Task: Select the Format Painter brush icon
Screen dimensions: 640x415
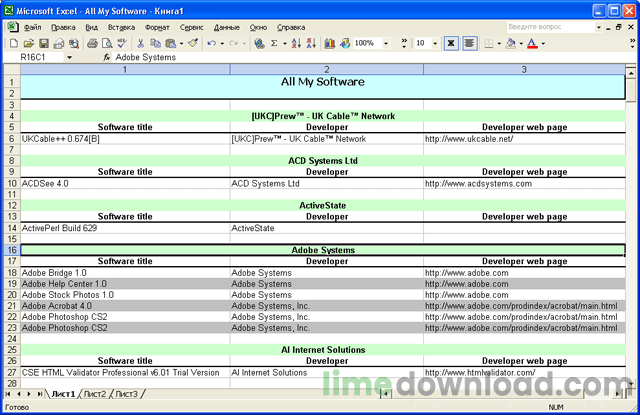Action: [x=193, y=43]
